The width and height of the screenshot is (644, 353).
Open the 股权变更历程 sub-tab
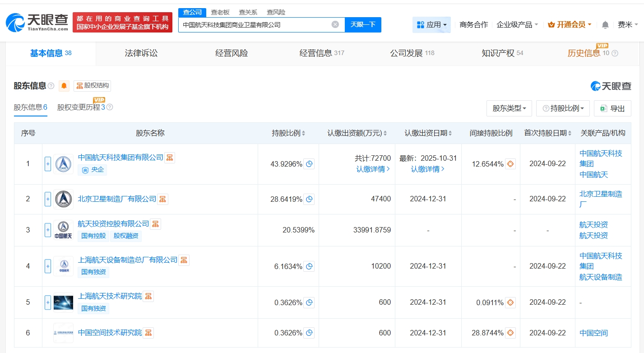coord(81,107)
